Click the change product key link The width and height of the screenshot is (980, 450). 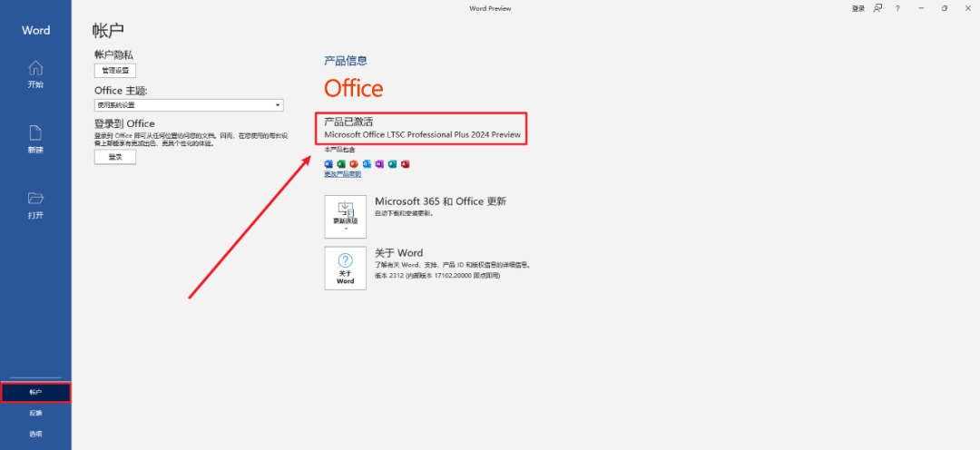click(343, 174)
